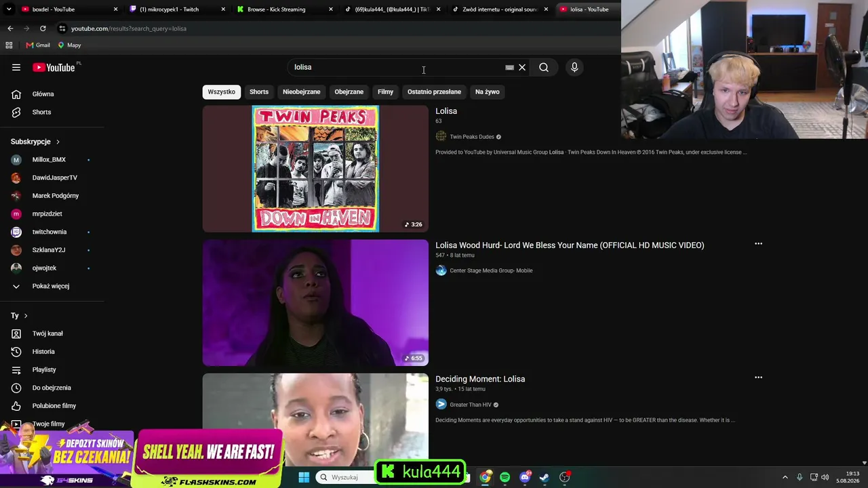The height and width of the screenshot is (488, 868).
Task: Clear the search query with the X
Action: (x=522, y=67)
